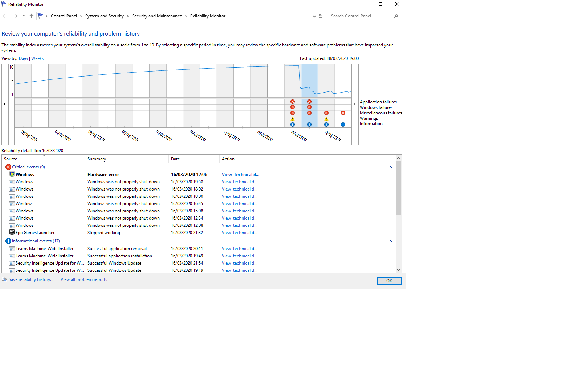Screen dimensions: 578x392
Task: Click the miscellaneous failure icon for 18/03/2020
Action: [343, 113]
